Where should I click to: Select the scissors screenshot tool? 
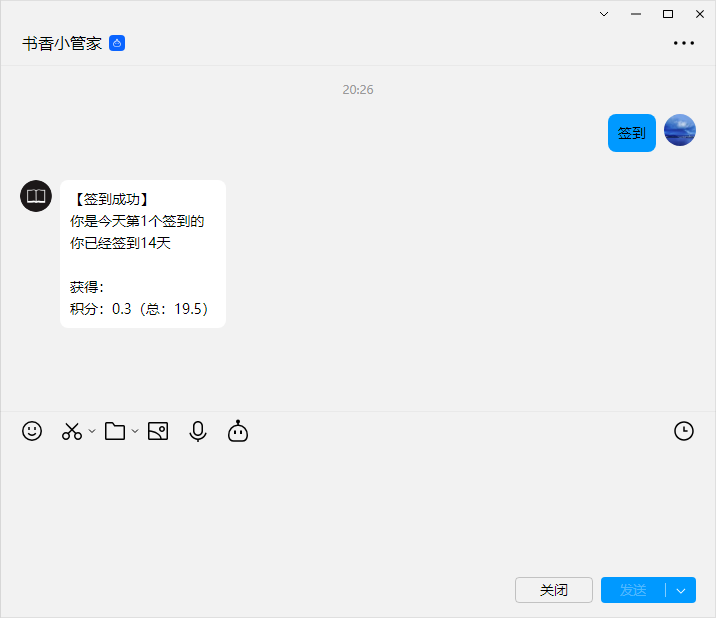coord(72,431)
